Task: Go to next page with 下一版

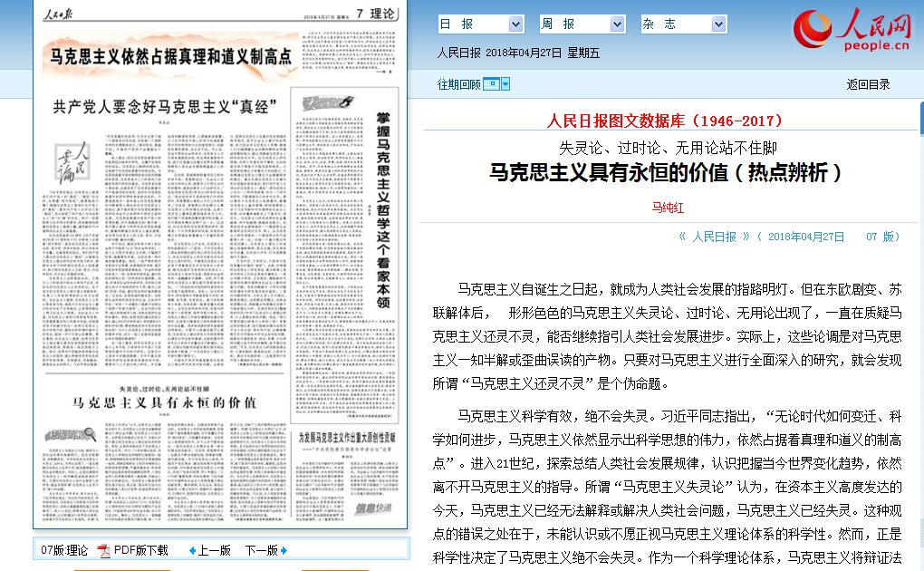Action: (x=261, y=550)
